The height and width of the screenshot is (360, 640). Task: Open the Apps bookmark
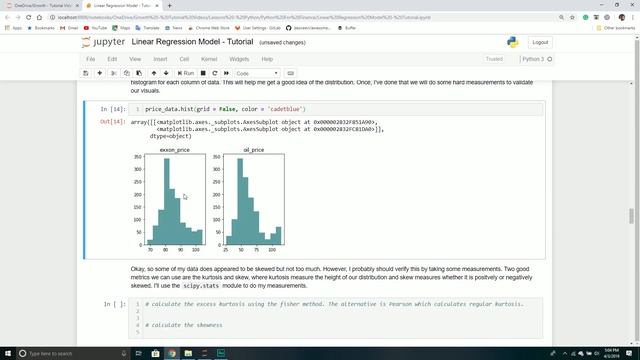point(13,28)
